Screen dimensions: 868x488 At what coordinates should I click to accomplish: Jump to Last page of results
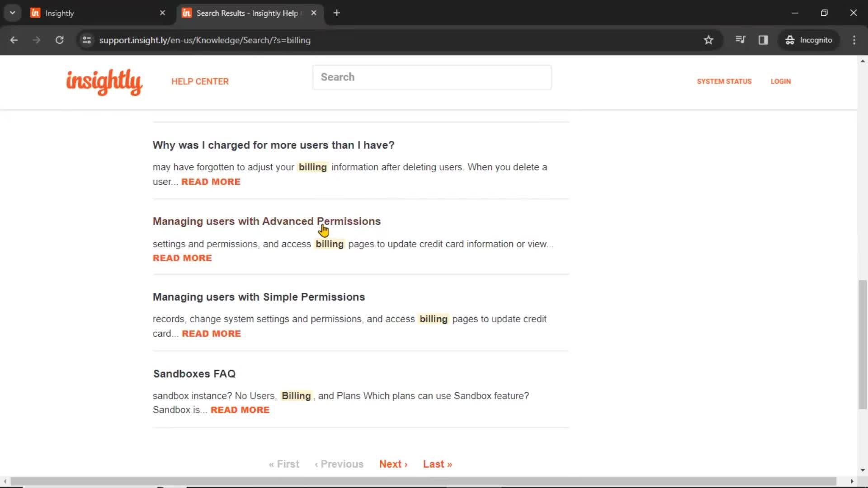click(438, 464)
